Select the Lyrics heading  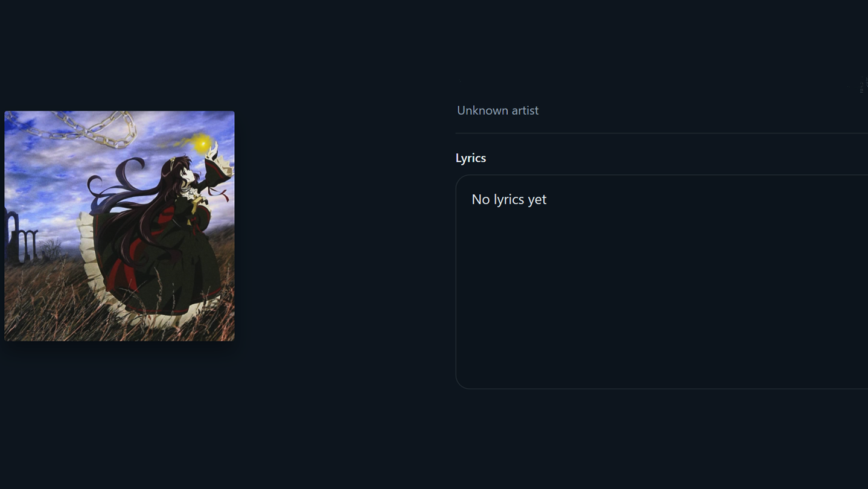471,158
